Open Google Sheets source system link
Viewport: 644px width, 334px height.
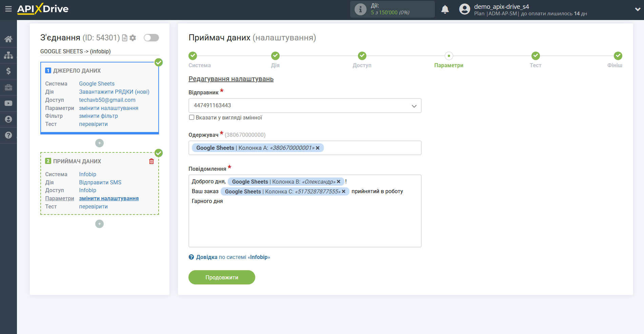(x=97, y=83)
